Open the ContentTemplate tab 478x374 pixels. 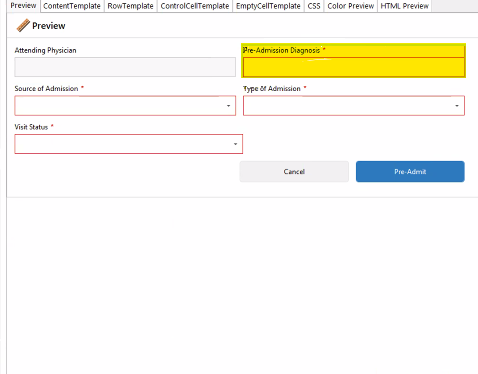[x=72, y=6]
